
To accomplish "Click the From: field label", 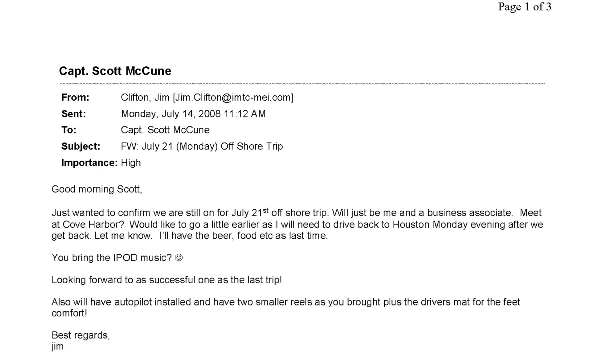I will 75,98.
